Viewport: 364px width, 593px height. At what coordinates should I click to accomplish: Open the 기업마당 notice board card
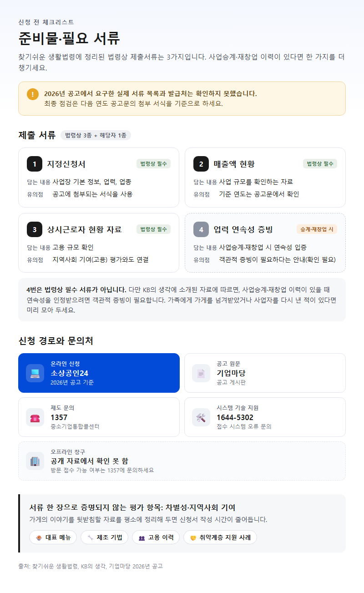click(x=265, y=373)
